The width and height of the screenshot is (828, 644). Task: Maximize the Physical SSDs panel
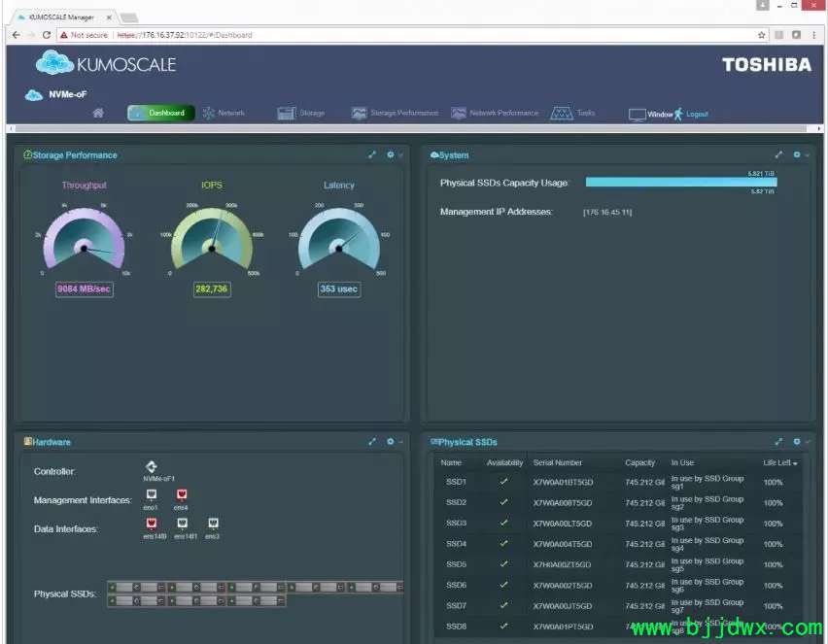point(778,441)
